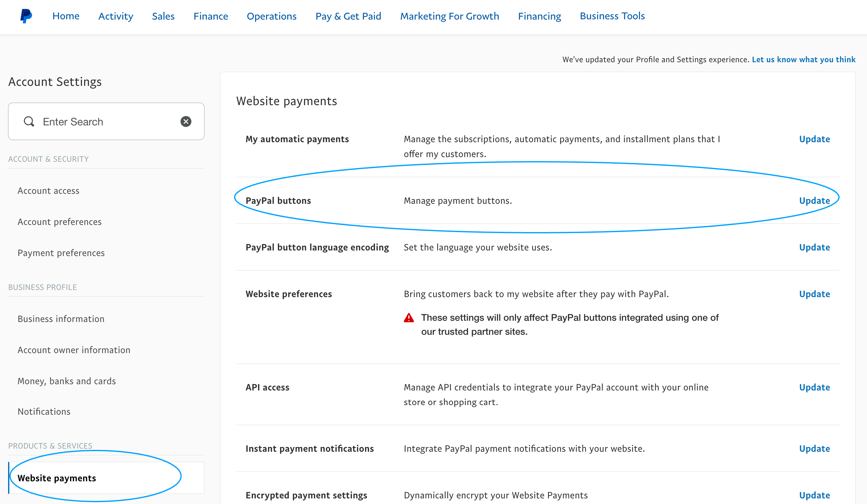This screenshot has height=504, width=867.
Task: Update Instant payment notifications
Action: click(x=814, y=449)
